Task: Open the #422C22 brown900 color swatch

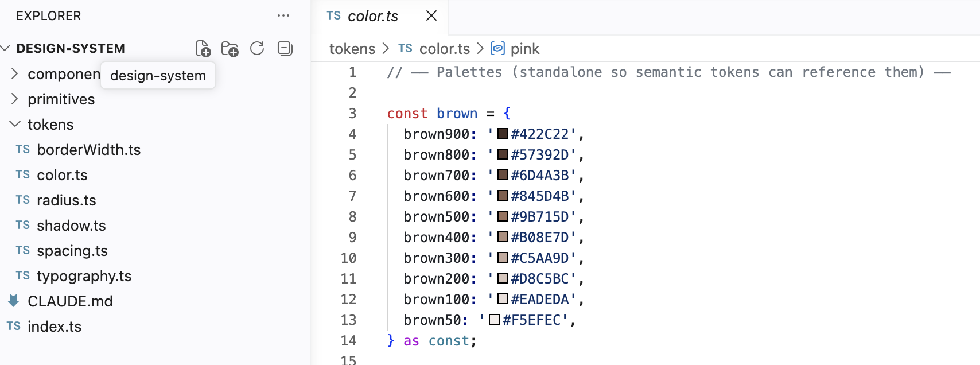Action: pyautogui.click(x=503, y=134)
